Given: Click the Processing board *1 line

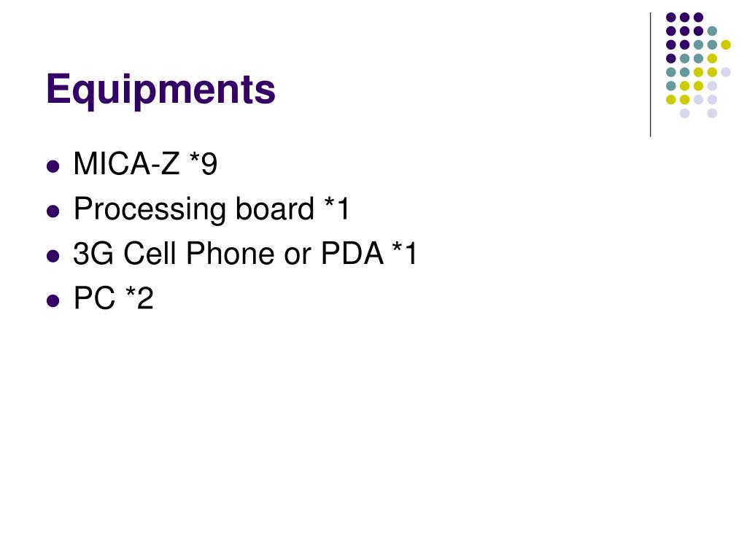Looking at the screenshot, I should pos(212,209).
